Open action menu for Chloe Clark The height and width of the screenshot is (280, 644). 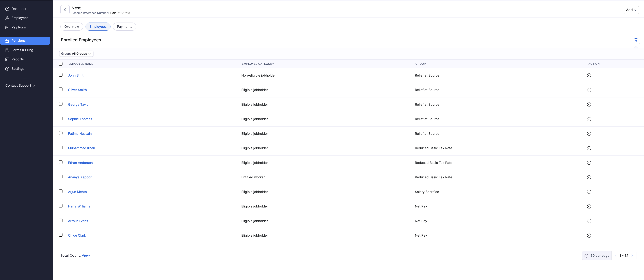pos(589,236)
